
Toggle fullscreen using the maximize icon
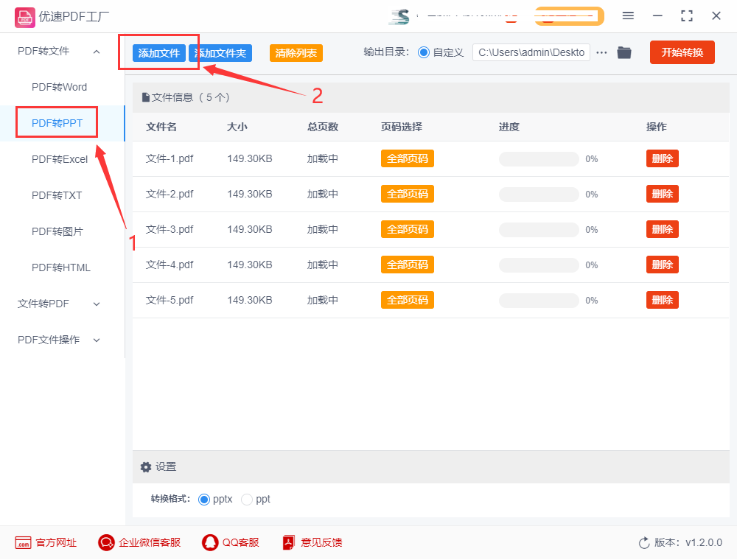point(687,16)
